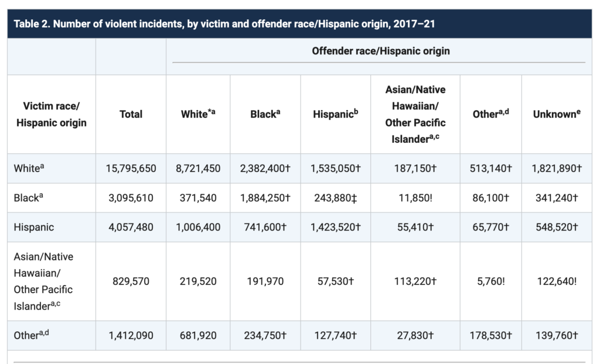
Task: Click the cell value 65,770†
Action: (490, 228)
